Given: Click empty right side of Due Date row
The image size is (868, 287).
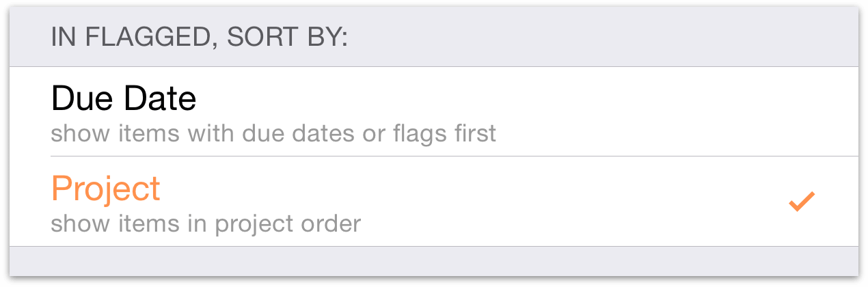Looking at the screenshot, I should tap(683, 111).
